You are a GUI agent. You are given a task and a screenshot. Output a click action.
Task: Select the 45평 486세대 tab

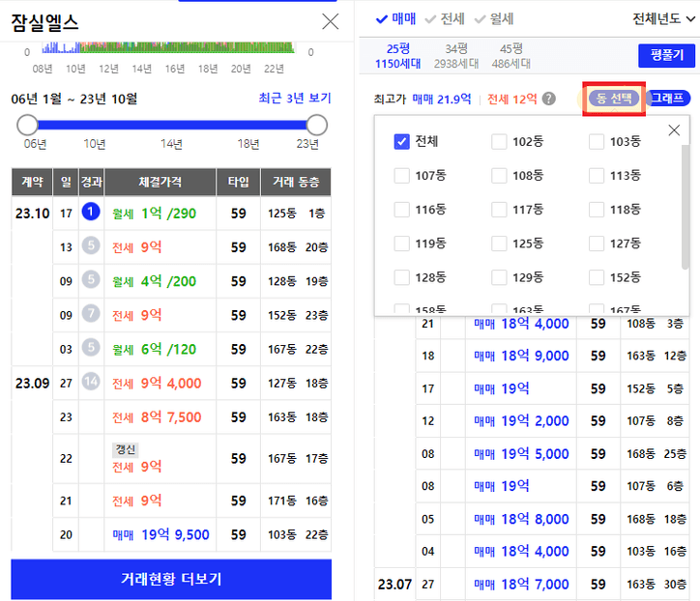[511, 56]
